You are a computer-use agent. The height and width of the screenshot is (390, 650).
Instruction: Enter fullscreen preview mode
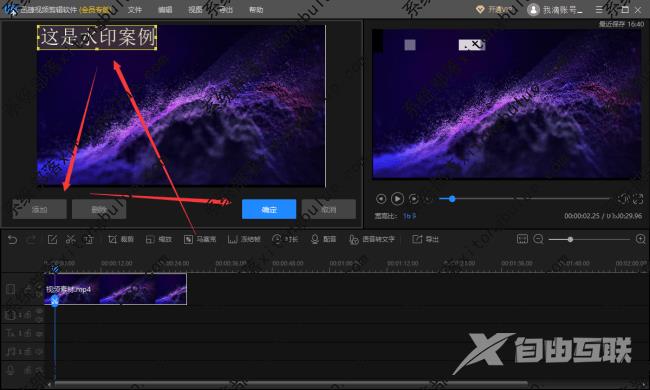tap(638, 199)
